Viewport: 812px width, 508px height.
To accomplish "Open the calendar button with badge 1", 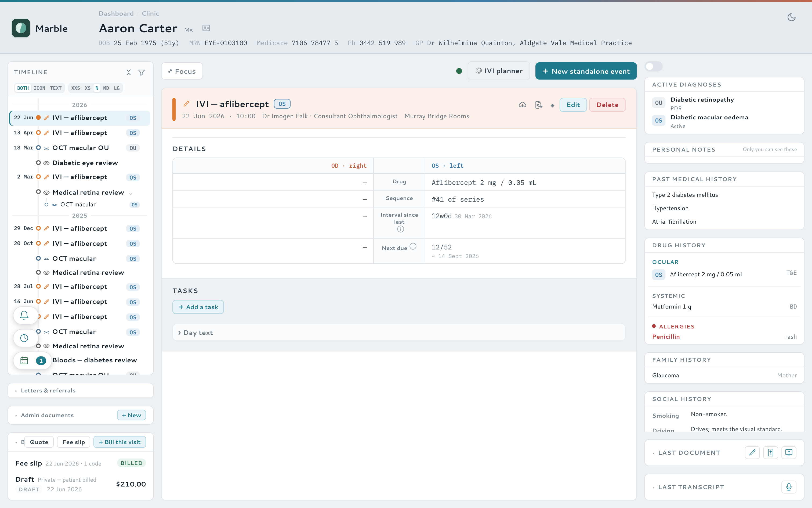I will pos(32,360).
